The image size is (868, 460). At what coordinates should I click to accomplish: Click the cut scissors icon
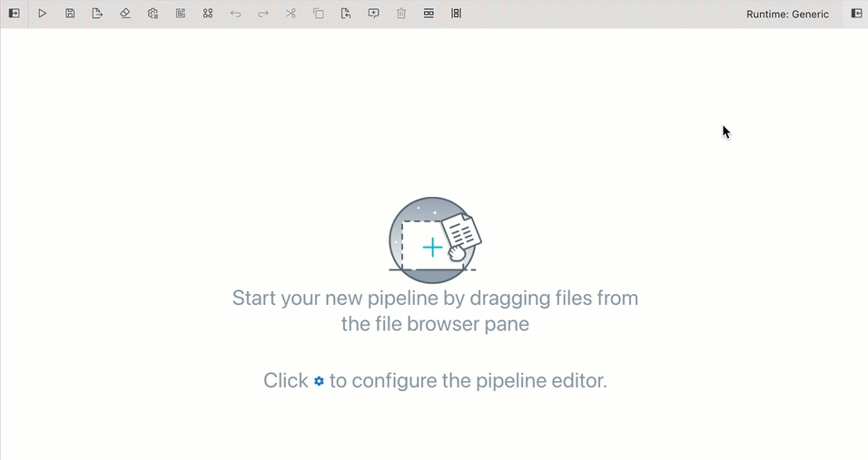(291, 14)
